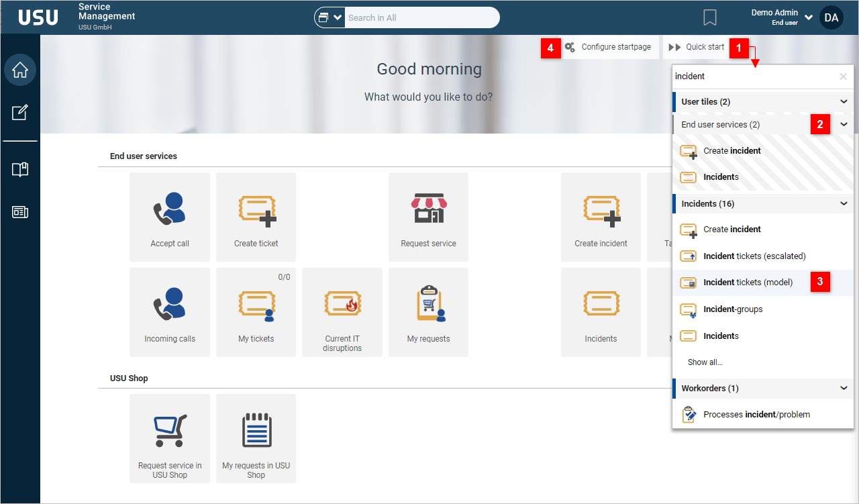This screenshot has height=504, width=859.
Task: Select Processes incident/problem entry
Action: [x=756, y=415]
